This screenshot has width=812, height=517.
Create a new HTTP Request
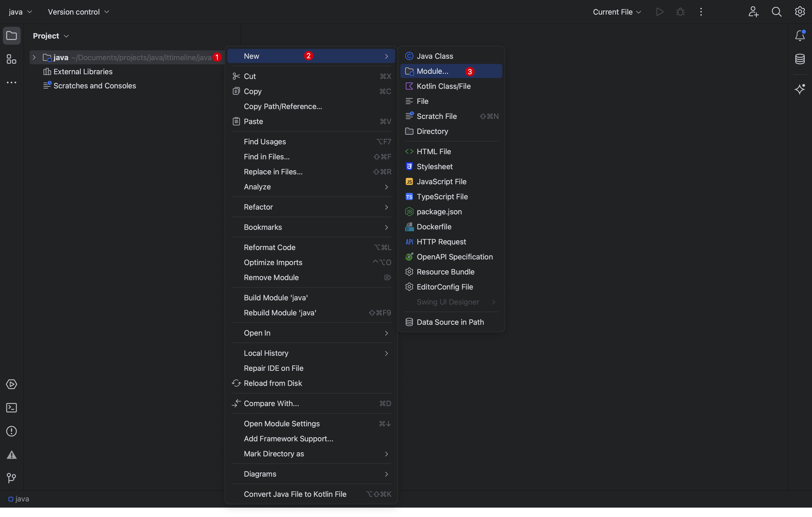(x=451, y=242)
